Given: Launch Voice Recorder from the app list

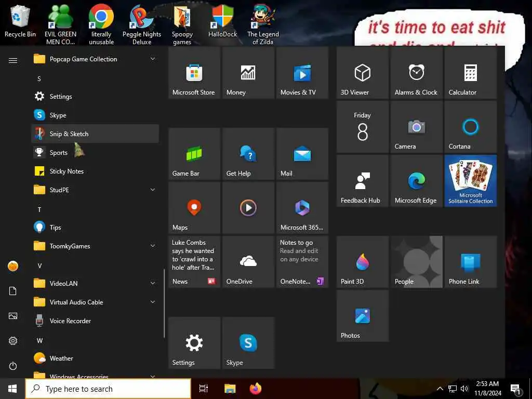Looking at the screenshot, I should (95, 321).
